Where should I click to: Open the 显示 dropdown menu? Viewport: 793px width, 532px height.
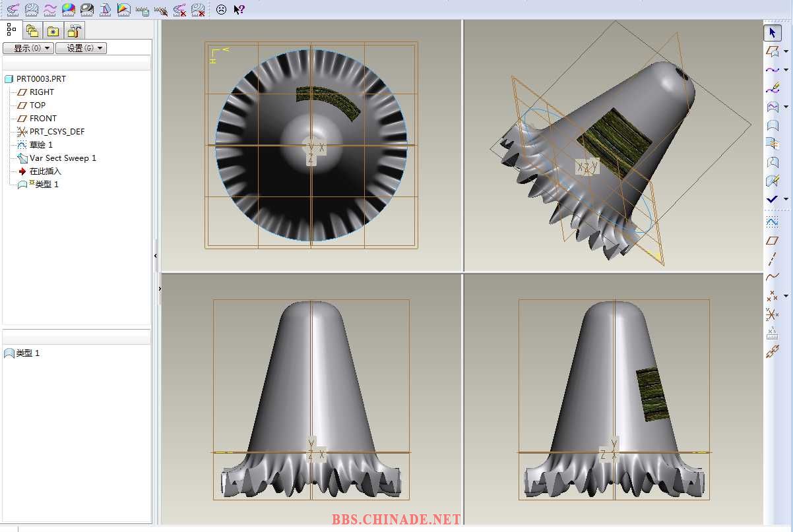click(28, 48)
